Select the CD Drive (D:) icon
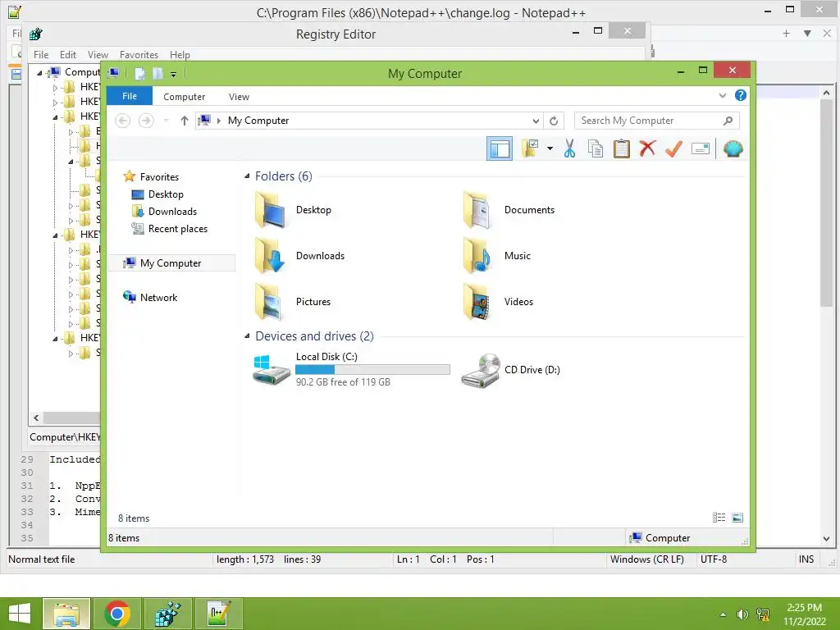This screenshot has width=840, height=630. pos(481,370)
